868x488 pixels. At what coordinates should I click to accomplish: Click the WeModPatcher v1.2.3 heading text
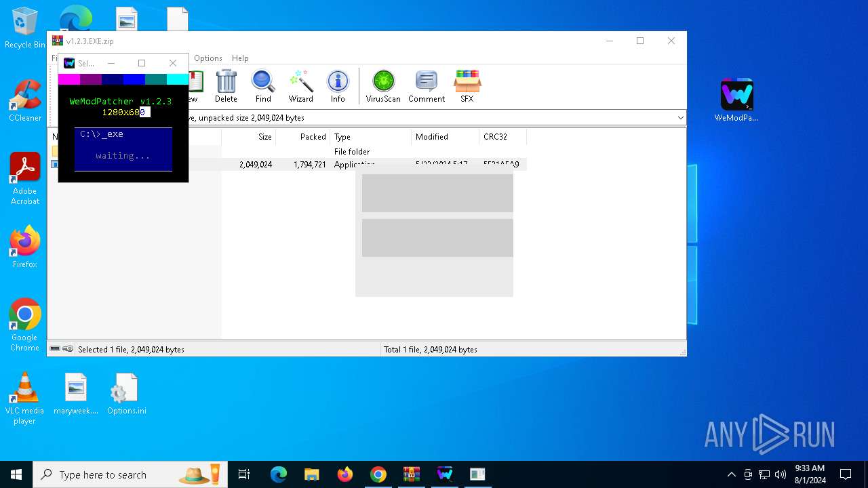click(121, 102)
